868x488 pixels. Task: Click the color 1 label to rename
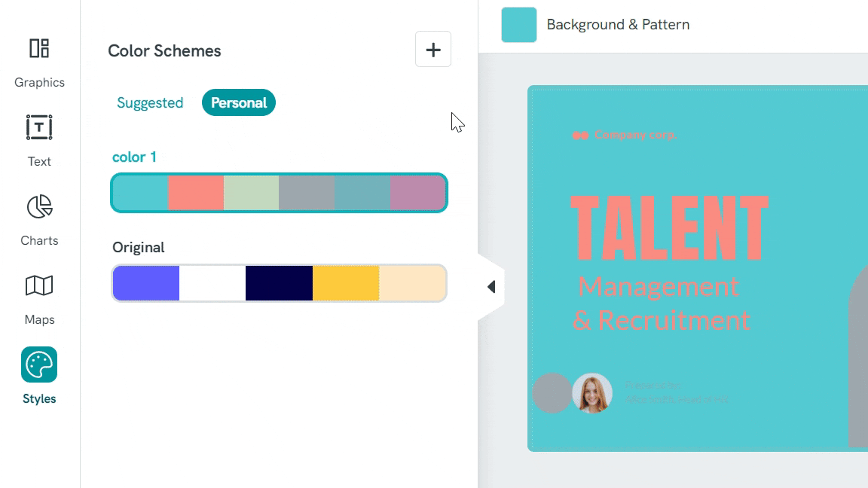[134, 157]
